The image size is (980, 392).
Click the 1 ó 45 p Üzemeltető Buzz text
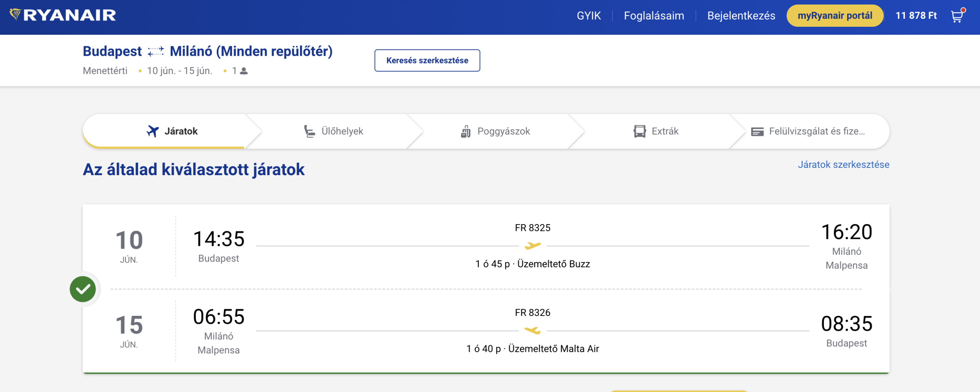[532, 264]
